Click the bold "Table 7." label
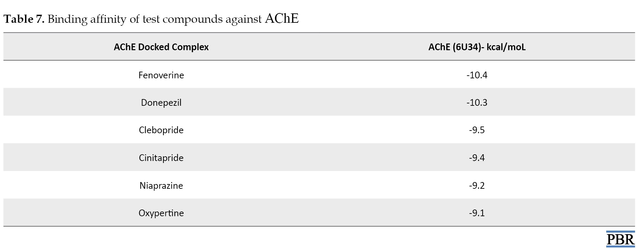The height and width of the screenshot is (249, 644). pos(24,19)
